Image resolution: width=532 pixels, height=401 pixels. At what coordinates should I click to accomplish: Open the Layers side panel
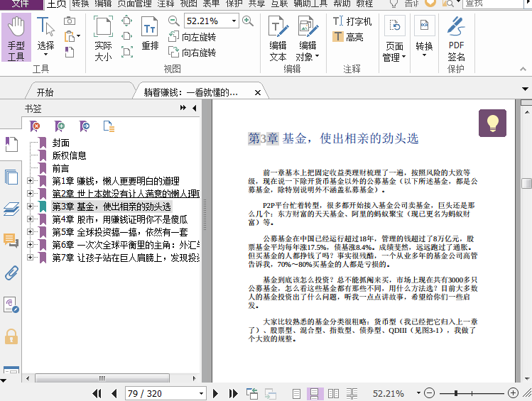coord(11,209)
